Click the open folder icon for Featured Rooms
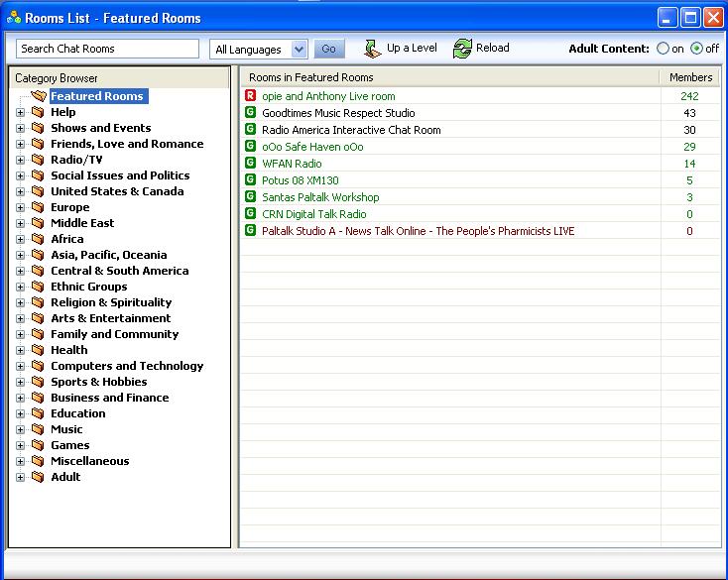 (39, 96)
